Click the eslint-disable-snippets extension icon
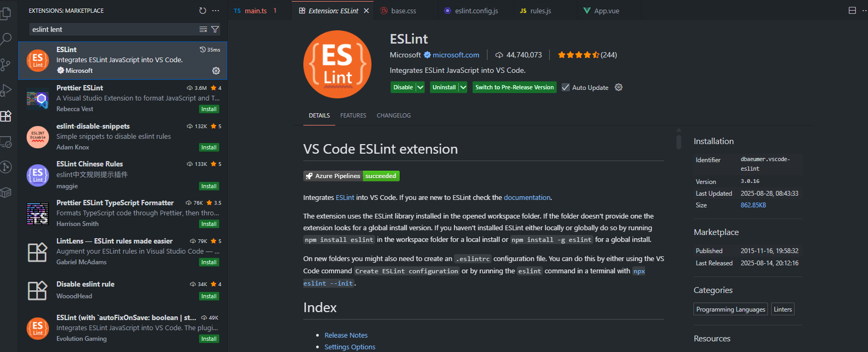868x352 pixels. (38, 137)
